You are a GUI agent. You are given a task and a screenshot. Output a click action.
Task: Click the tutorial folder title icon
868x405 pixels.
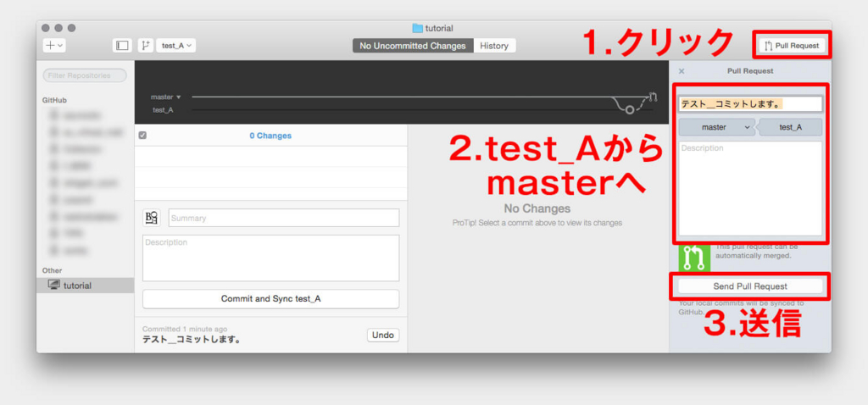point(417,28)
